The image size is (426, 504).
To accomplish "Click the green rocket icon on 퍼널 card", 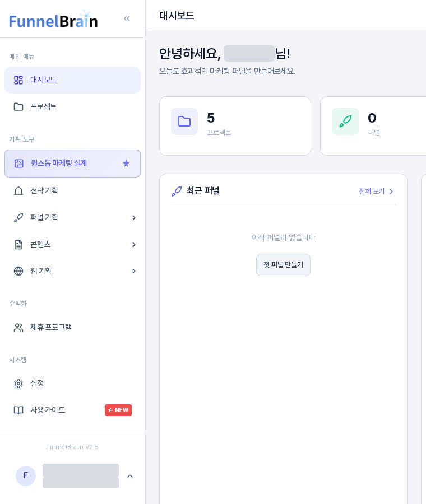I will [x=345, y=122].
